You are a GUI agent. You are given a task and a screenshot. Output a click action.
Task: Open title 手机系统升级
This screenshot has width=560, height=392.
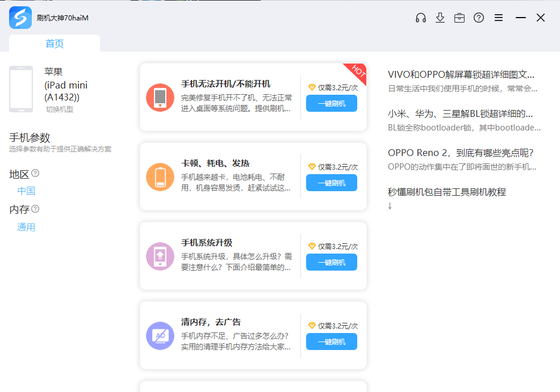[x=207, y=243]
